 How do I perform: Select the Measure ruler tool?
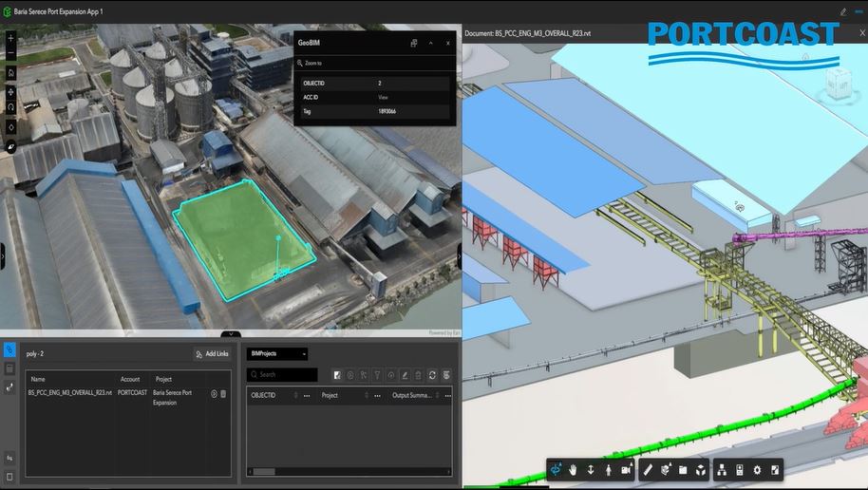click(648, 470)
